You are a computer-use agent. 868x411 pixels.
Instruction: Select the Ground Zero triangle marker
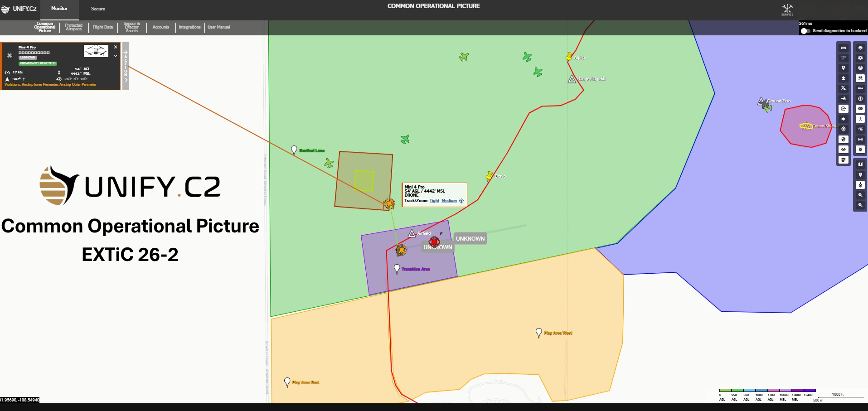761,101
